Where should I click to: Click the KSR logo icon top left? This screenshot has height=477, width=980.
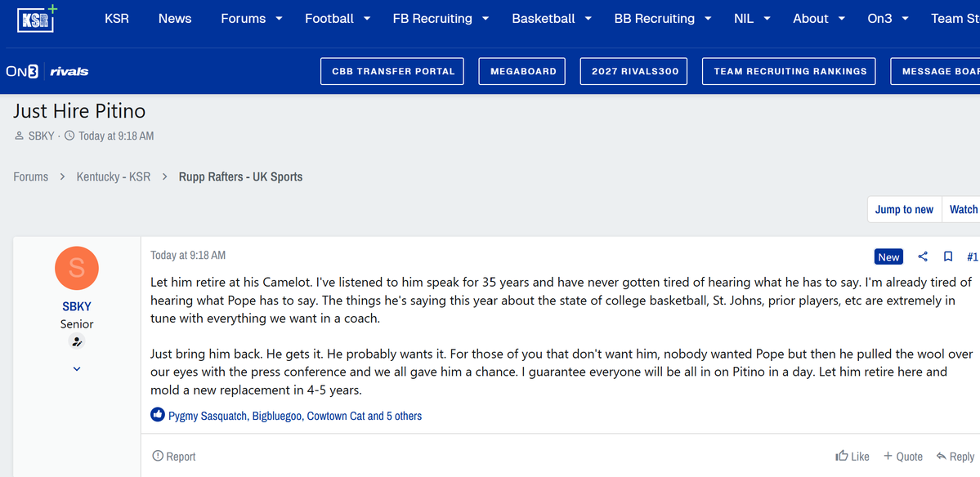click(35, 17)
